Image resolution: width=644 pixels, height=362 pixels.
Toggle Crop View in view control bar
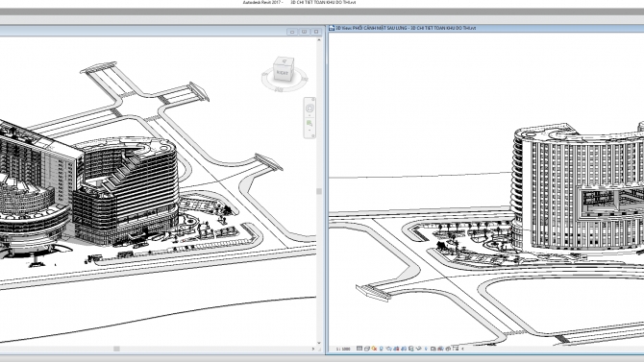[x=396, y=349]
